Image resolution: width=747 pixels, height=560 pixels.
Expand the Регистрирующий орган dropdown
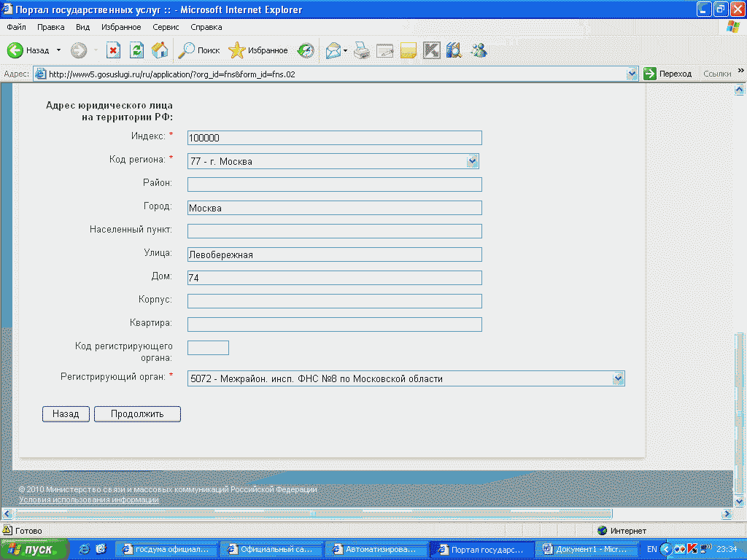point(619,378)
